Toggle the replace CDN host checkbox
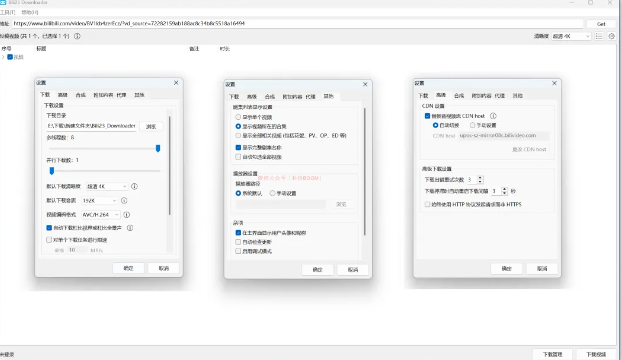 pos(427,116)
